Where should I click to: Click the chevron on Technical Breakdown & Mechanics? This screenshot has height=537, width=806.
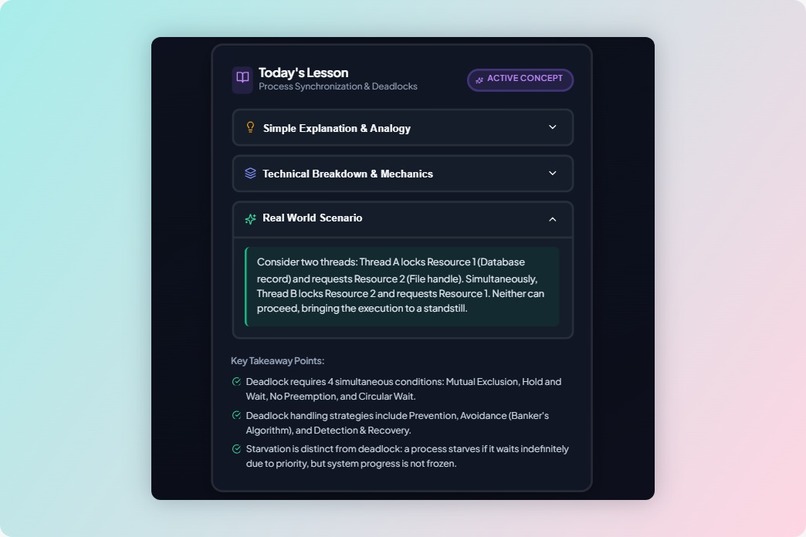552,173
